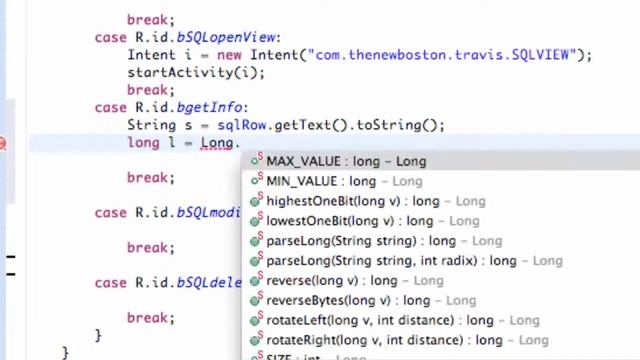Click the method icon beside parseLong with radix
Viewport: 640px width, 360px height.
tap(256, 259)
